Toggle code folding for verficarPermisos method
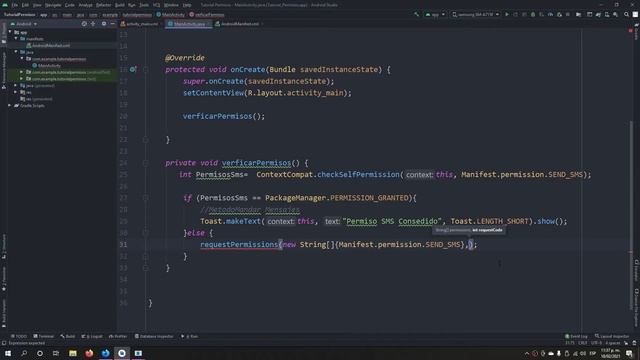Screen dimensions: 640x360 [x=146, y=163]
